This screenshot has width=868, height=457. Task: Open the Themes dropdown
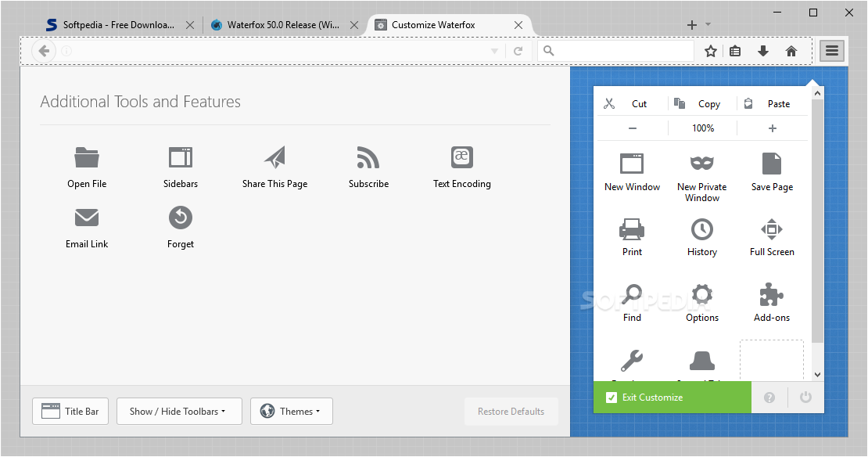(292, 411)
